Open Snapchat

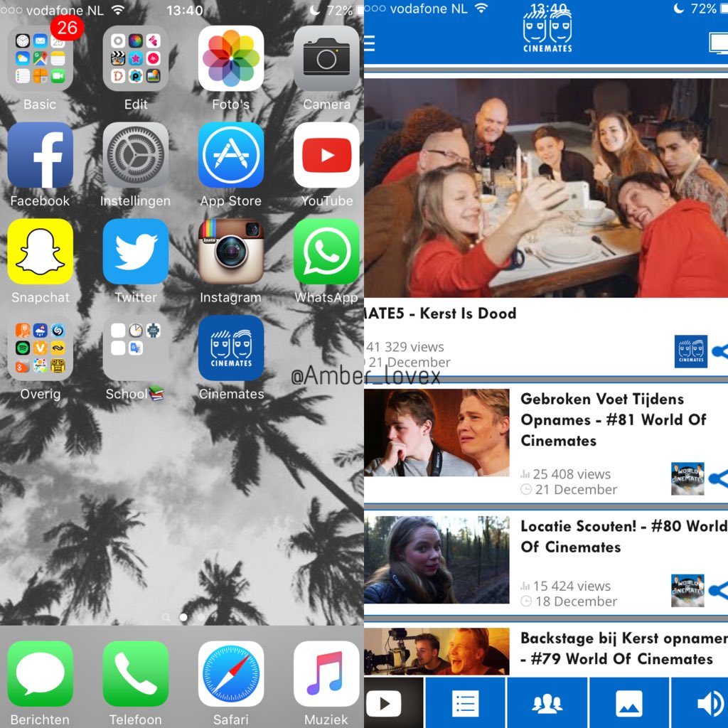40,252
